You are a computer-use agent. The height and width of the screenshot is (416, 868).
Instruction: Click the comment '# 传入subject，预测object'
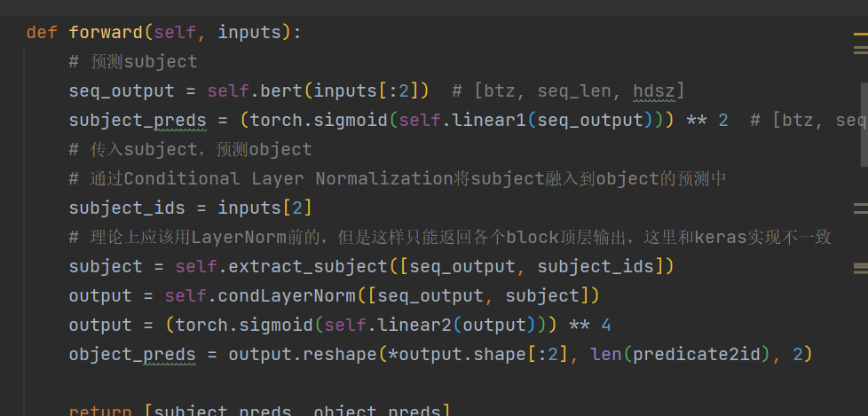pos(191,149)
